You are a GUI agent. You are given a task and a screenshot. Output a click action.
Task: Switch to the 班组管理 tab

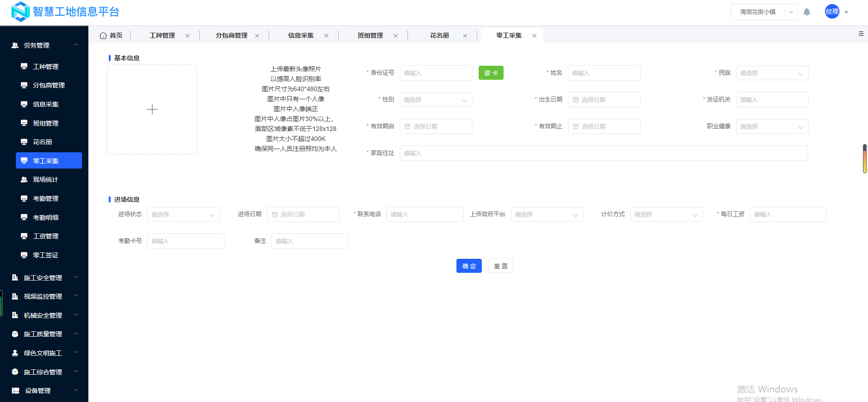[x=370, y=35]
